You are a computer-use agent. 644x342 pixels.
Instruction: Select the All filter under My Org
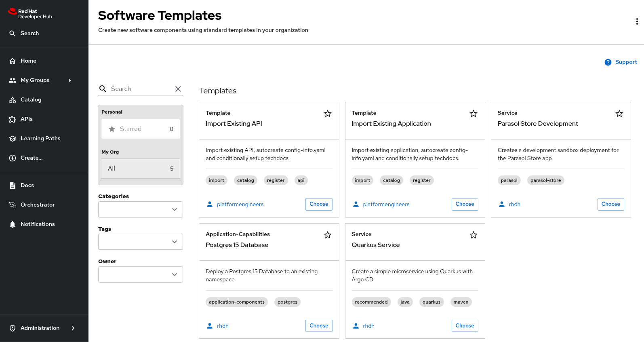[141, 169]
